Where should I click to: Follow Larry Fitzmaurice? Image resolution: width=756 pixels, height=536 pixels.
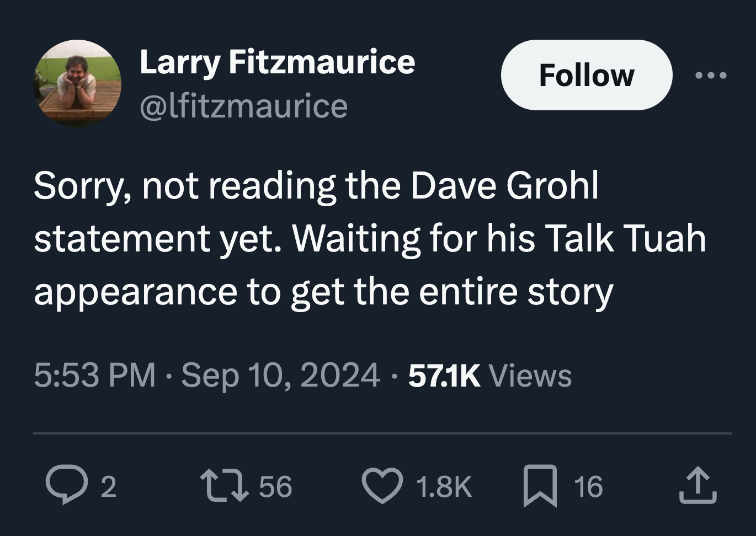(x=586, y=75)
